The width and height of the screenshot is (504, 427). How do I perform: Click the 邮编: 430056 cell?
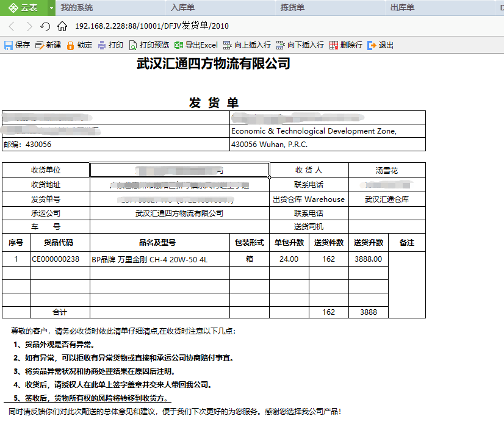click(x=116, y=144)
